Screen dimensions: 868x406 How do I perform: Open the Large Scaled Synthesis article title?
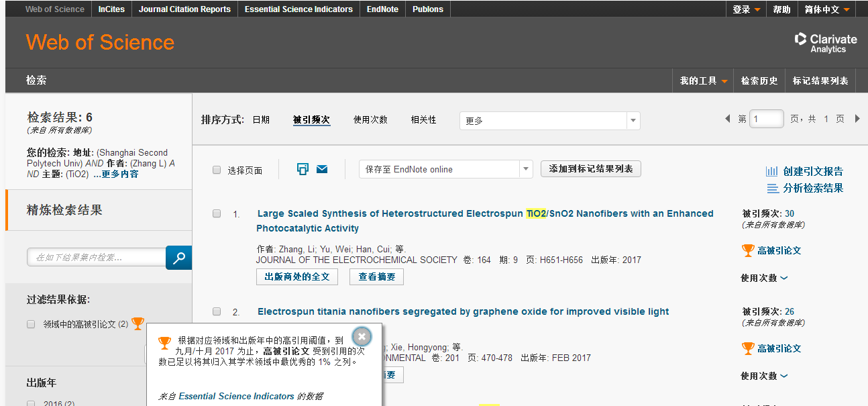click(x=485, y=221)
